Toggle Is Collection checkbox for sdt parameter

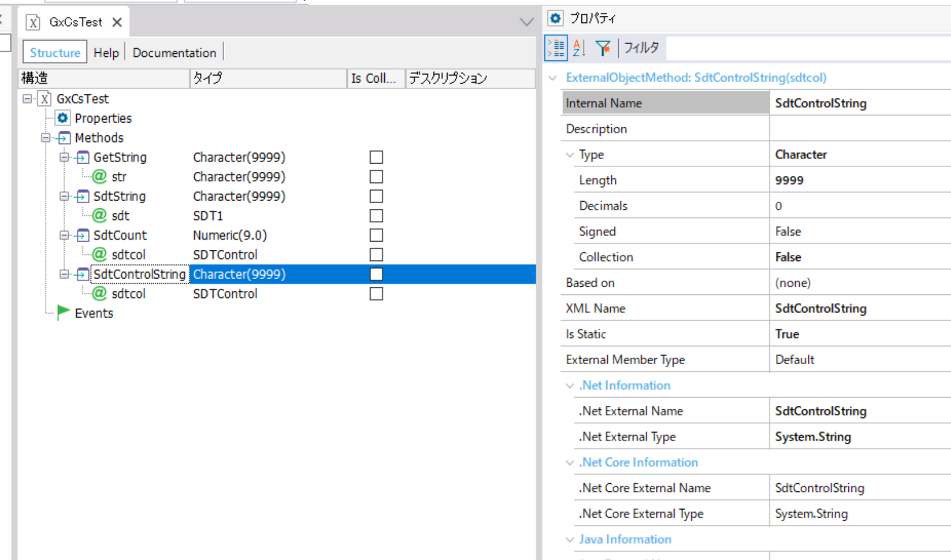coord(376,216)
